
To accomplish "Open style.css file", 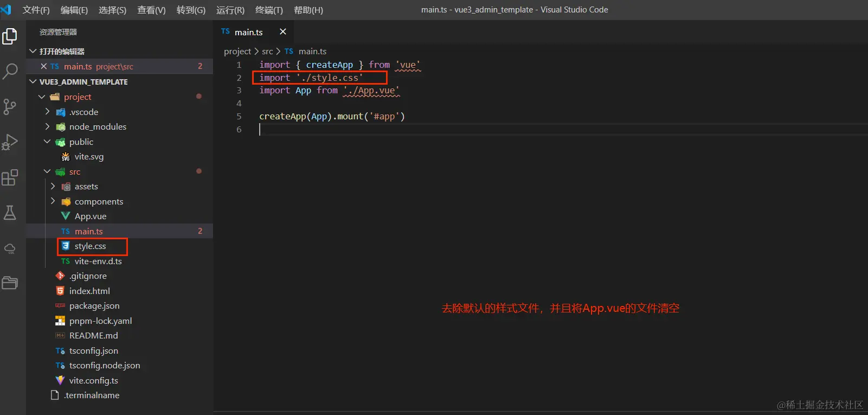I will tap(90, 246).
